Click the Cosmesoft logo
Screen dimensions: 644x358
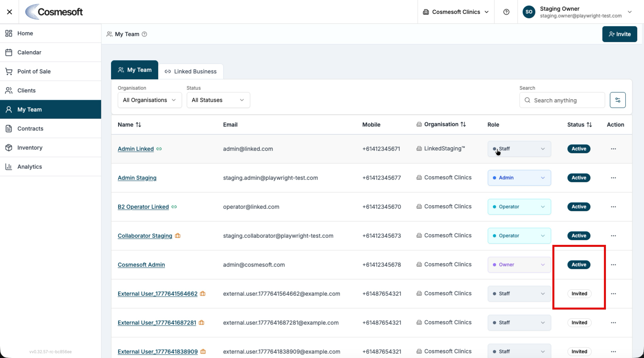coord(54,12)
